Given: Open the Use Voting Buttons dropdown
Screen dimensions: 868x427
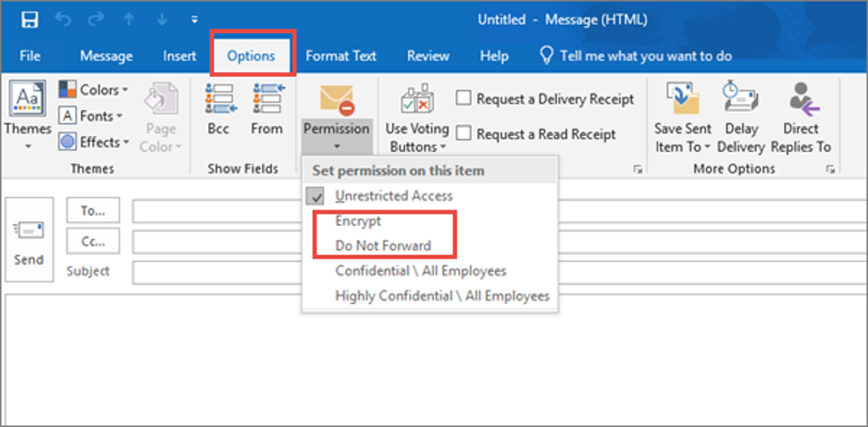Looking at the screenshot, I should 416,137.
